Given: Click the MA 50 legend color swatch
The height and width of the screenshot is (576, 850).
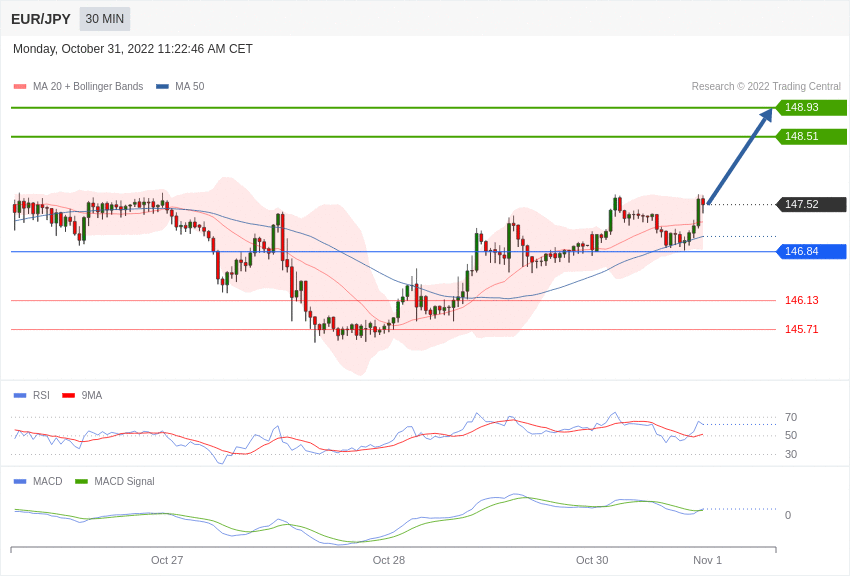Looking at the screenshot, I should 162,87.
